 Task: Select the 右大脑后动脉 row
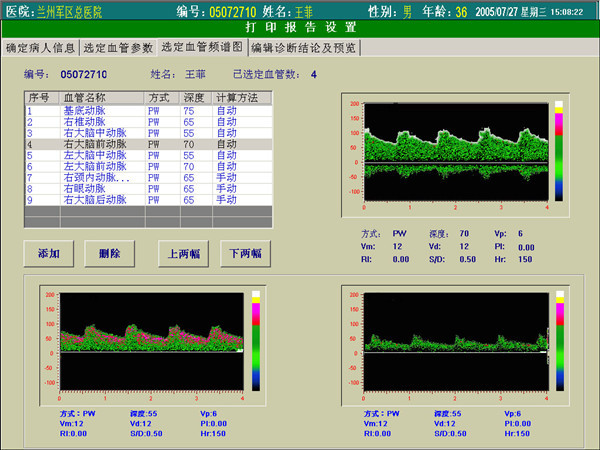(94, 199)
